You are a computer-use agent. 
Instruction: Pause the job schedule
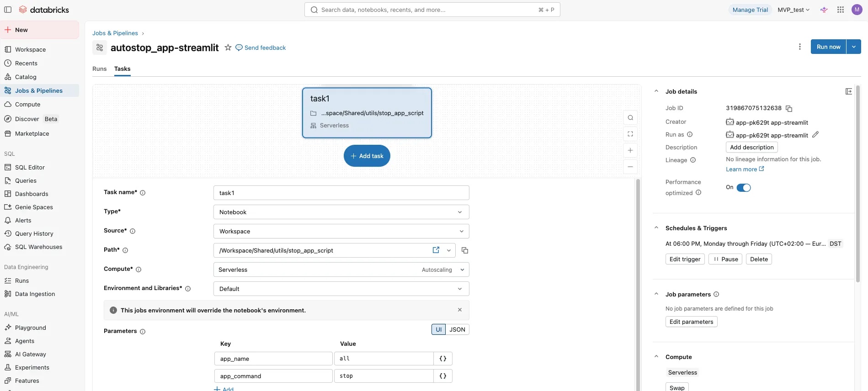pos(725,259)
